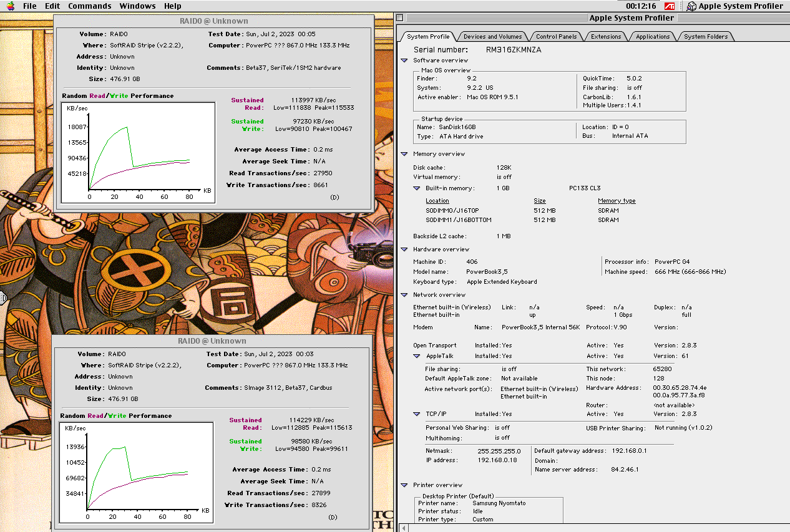The width and height of the screenshot is (790, 532).
Task: Switch to the Applications tab
Action: tap(653, 36)
